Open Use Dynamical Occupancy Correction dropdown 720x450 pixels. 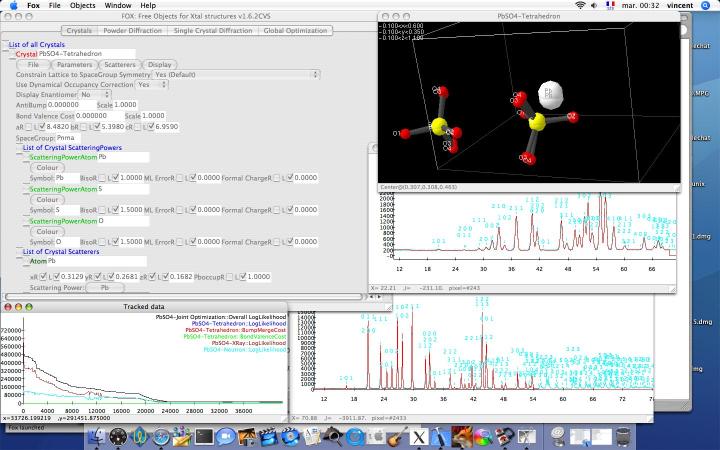point(152,84)
